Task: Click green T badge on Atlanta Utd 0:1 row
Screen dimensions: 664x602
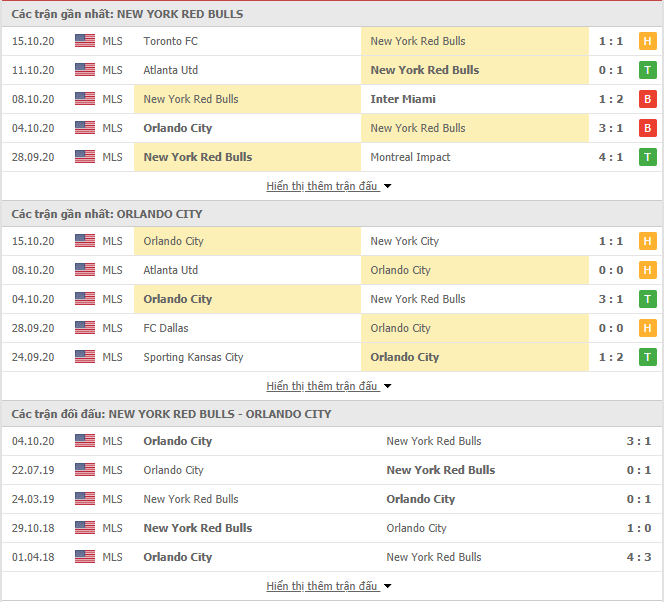Action: click(647, 70)
